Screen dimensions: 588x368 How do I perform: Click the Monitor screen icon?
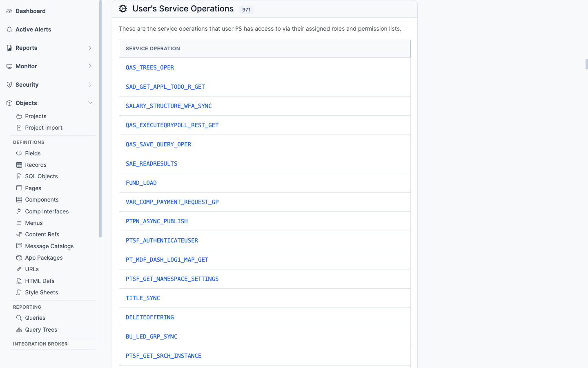9,66
